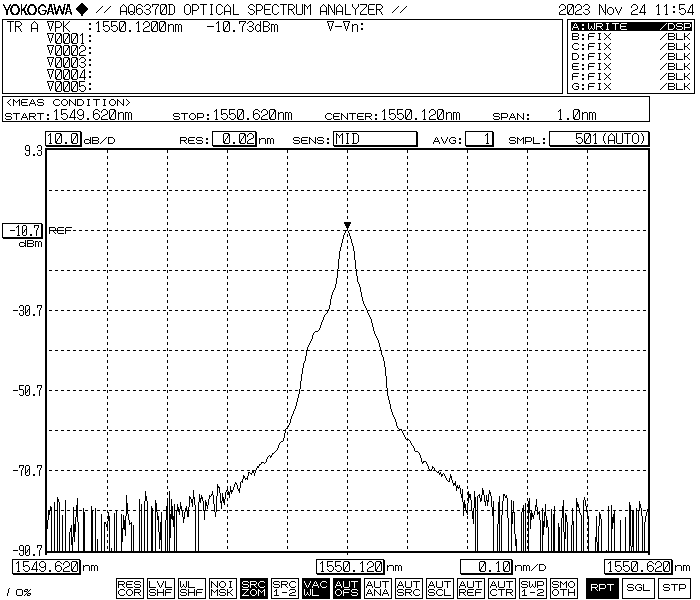
Task: Click the AUT CTR auto center icon
Action: [x=501, y=588]
